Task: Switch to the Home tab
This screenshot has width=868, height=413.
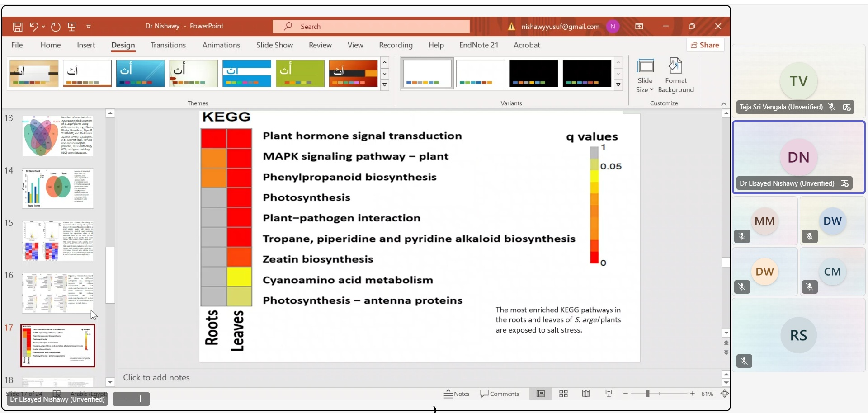Action: [51, 45]
